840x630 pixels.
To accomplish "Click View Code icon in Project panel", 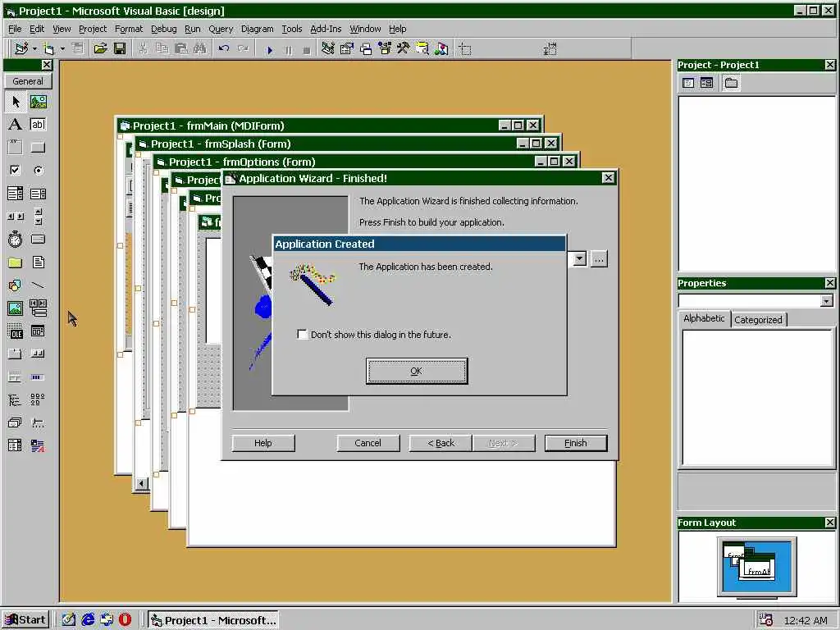I will 688,83.
